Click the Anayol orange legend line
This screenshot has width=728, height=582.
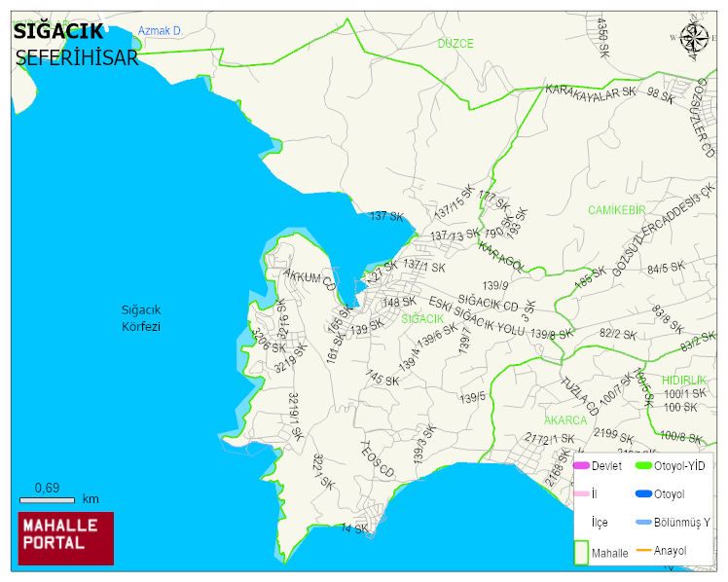tap(643, 551)
